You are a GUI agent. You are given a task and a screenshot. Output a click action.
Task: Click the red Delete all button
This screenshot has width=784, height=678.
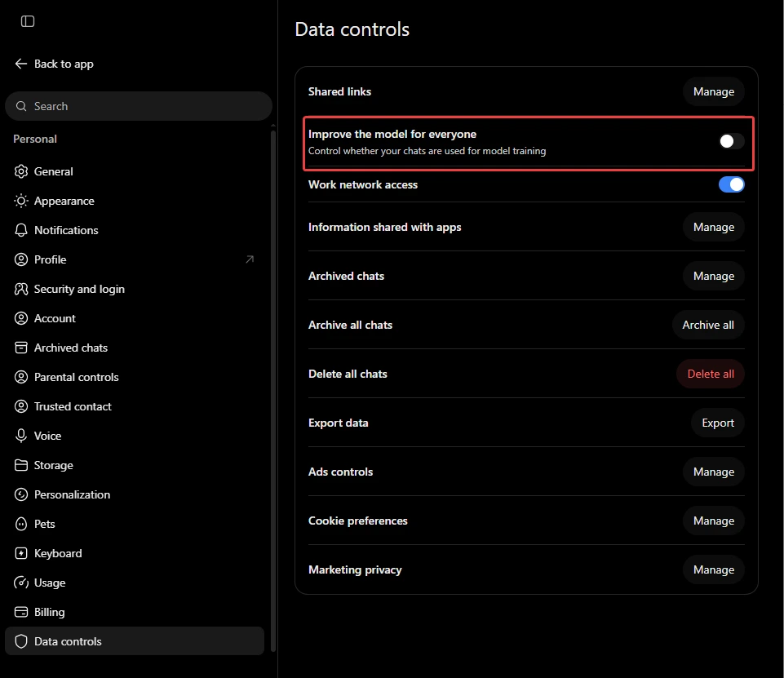pyautogui.click(x=711, y=374)
